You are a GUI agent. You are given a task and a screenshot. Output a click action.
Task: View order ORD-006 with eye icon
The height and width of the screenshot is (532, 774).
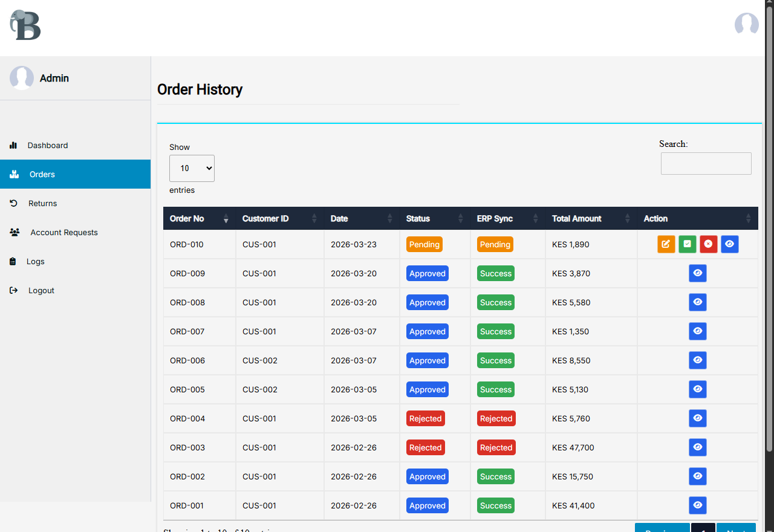pyautogui.click(x=698, y=360)
